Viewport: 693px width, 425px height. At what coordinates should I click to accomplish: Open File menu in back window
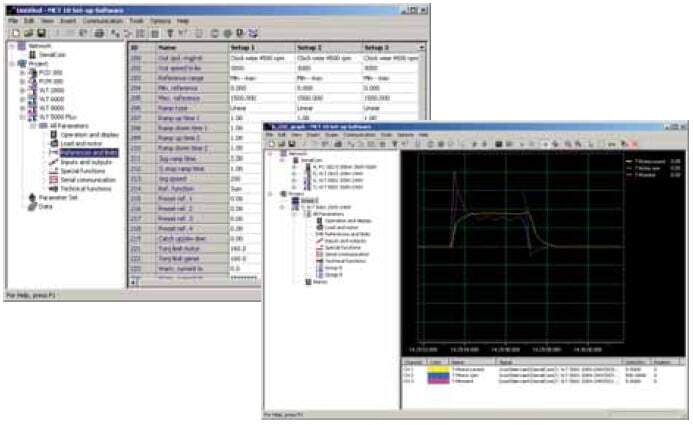[13, 21]
